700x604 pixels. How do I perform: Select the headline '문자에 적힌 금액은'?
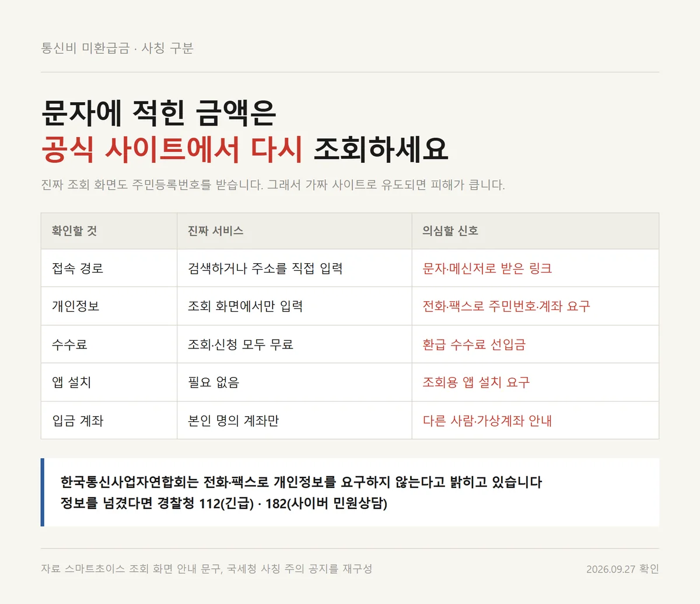159,113
